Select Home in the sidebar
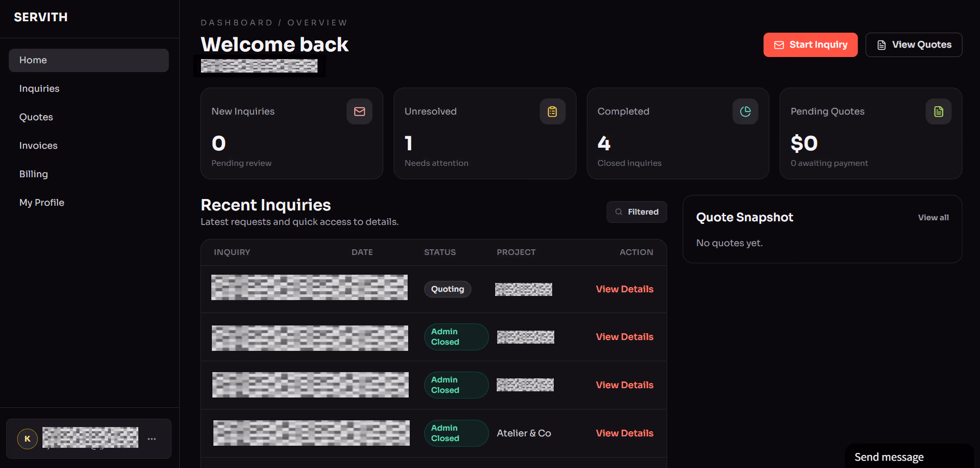The image size is (980, 468). [x=33, y=60]
